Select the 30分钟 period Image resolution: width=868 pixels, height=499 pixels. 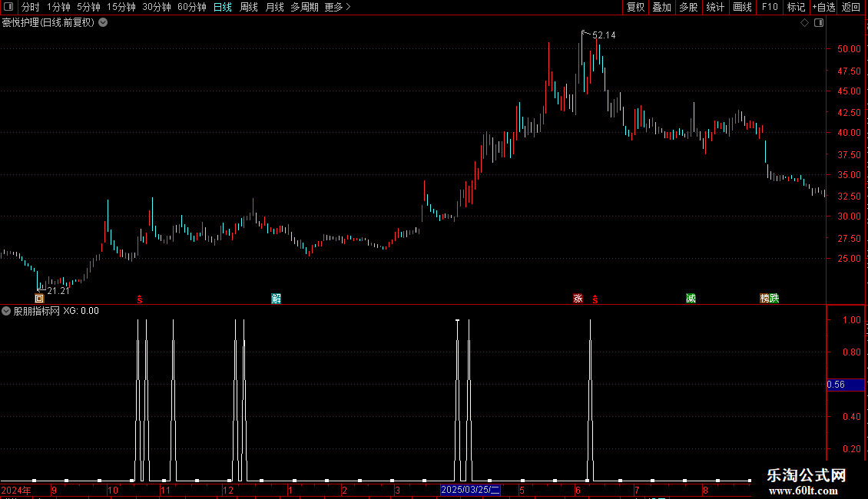(157, 7)
